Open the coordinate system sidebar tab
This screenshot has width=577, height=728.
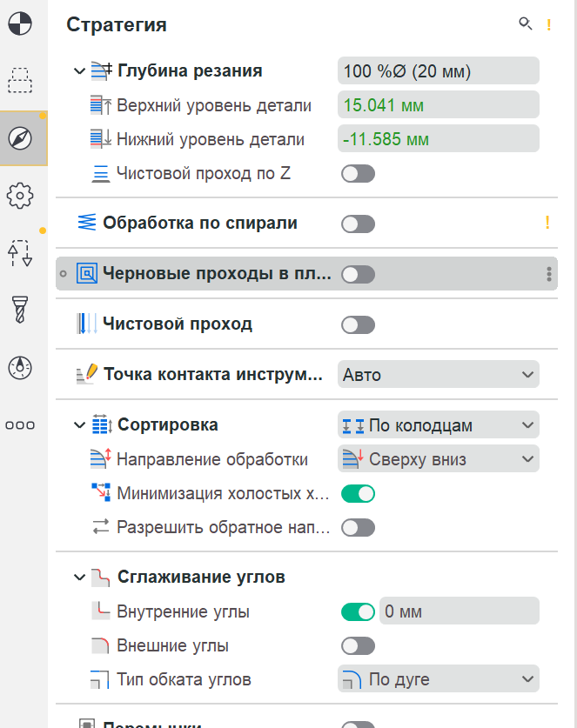(x=20, y=23)
